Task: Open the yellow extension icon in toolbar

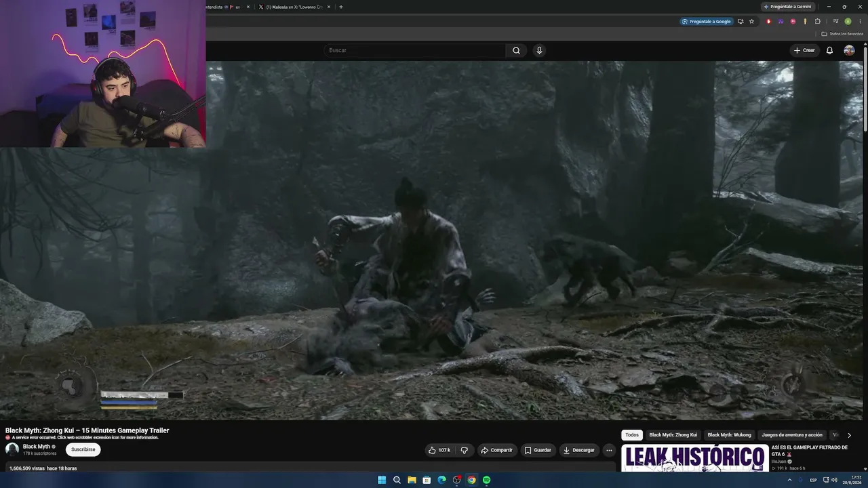Action: coord(805,21)
